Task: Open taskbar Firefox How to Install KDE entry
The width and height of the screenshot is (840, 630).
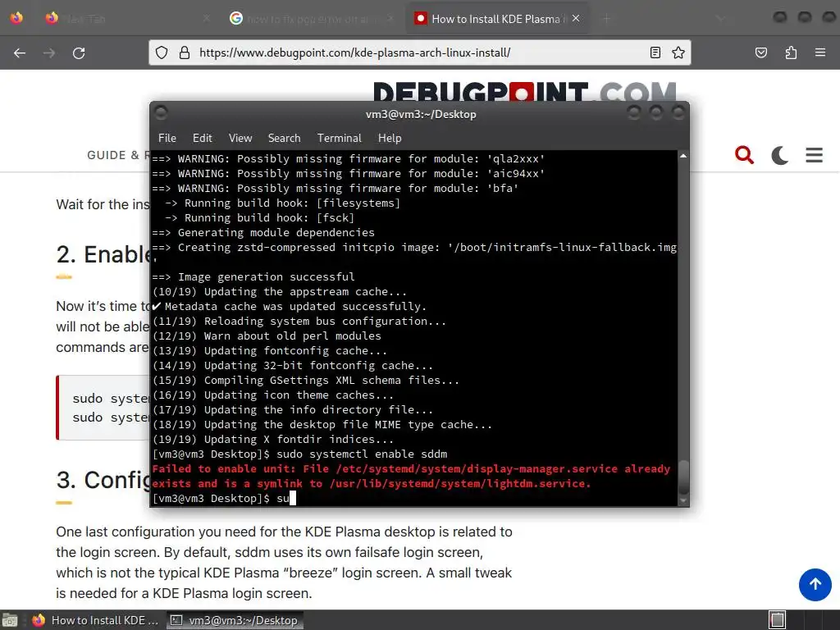Action: point(95,620)
